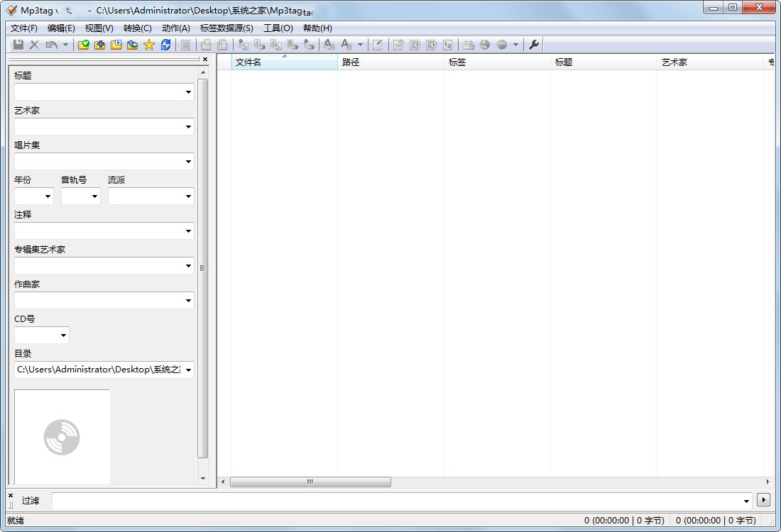The image size is (781, 532).
Task: Expand the 艺术家 dropdown in tag panel
Action: (188, 127)
